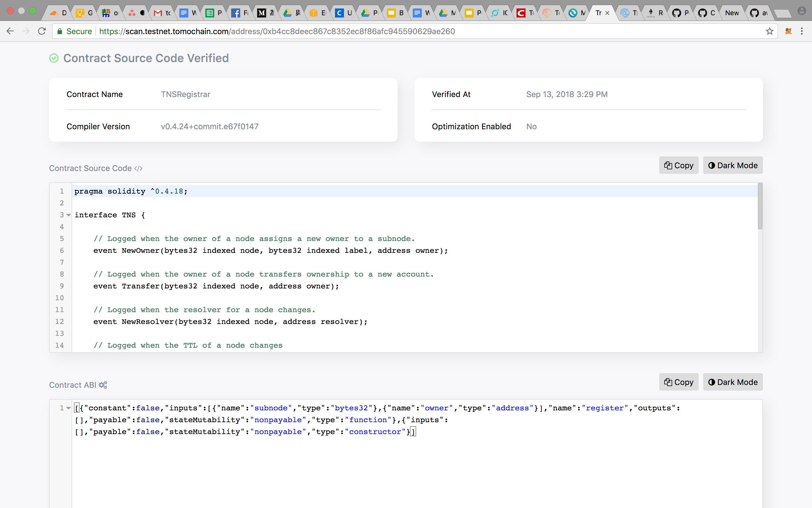This screenshot has width=812, height=508.
Task: Click the event Transfer code line
Action: click(216, 286)
